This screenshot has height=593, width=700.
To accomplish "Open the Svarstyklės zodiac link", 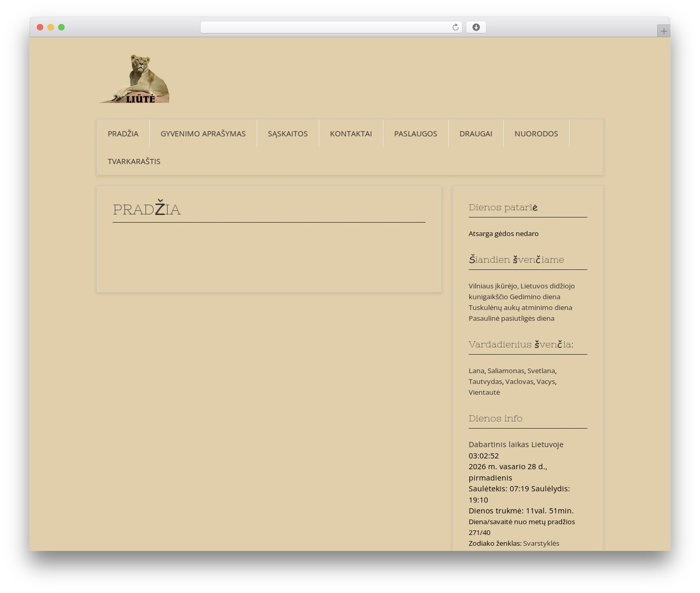I will point(541,543).
